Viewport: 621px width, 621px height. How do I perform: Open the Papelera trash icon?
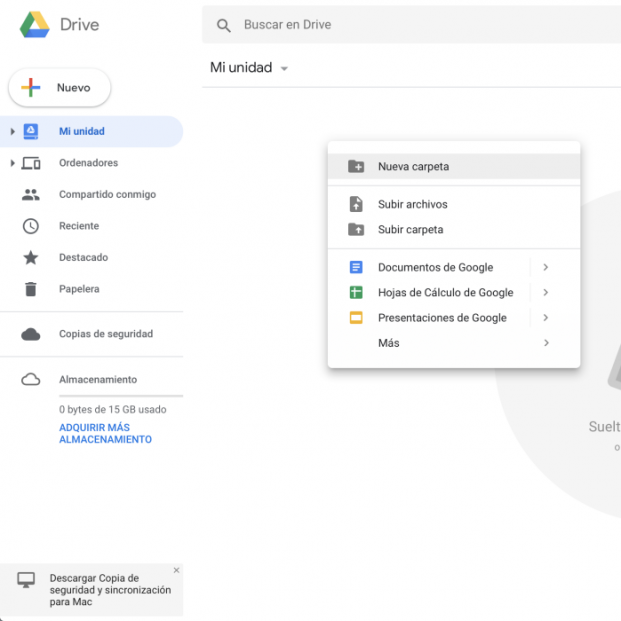[x=31, y=289]
